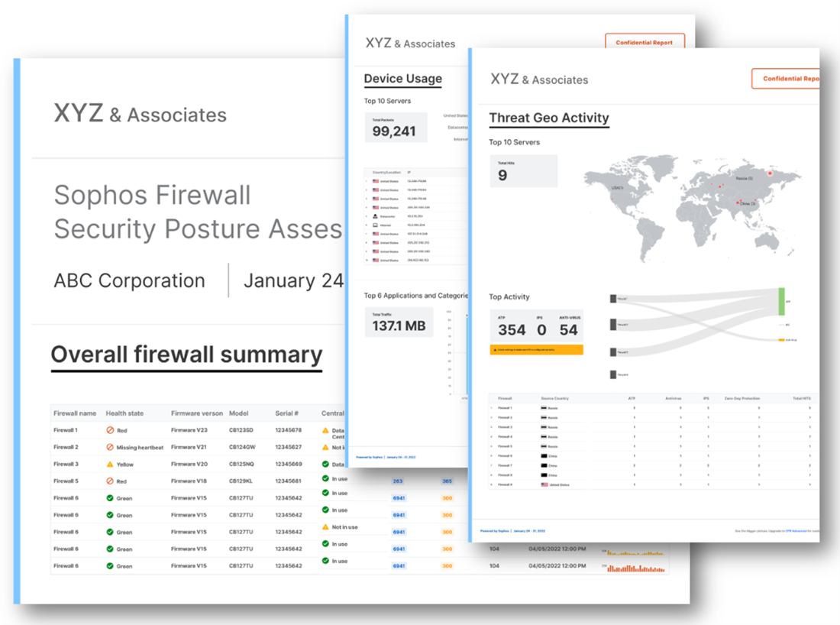
Task: Select the serial number 12345678
Action: coord(288,430)
